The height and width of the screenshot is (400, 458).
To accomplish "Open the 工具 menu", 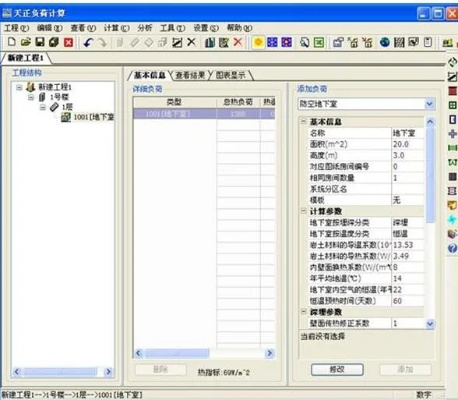I will point(172,28).
